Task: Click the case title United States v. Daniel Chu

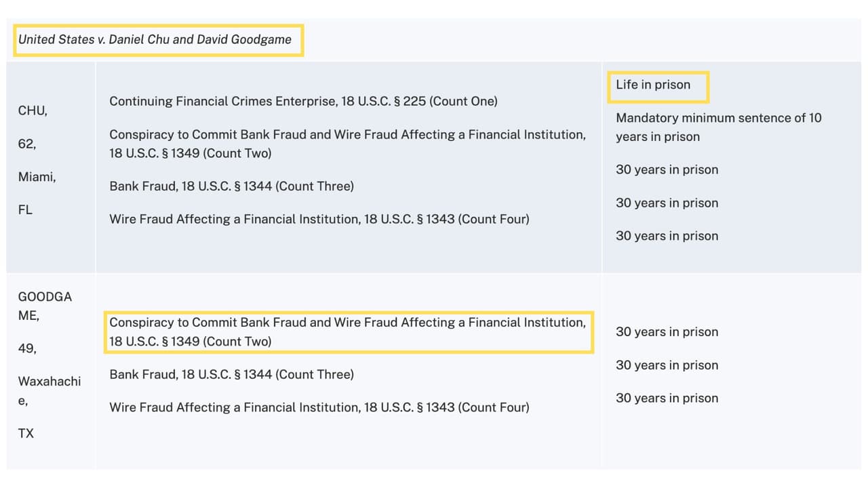Action: [155, 39]
